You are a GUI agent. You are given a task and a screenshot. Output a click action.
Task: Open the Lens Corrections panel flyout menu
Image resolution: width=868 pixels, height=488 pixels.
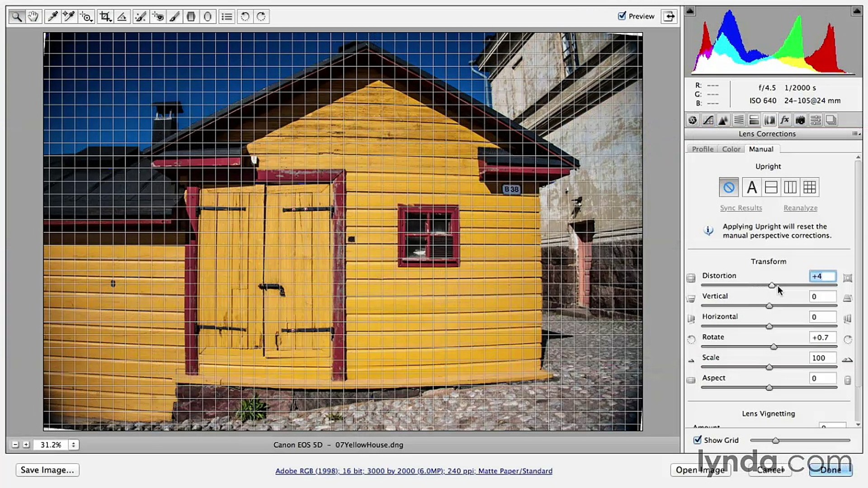[x=855, y=134]
